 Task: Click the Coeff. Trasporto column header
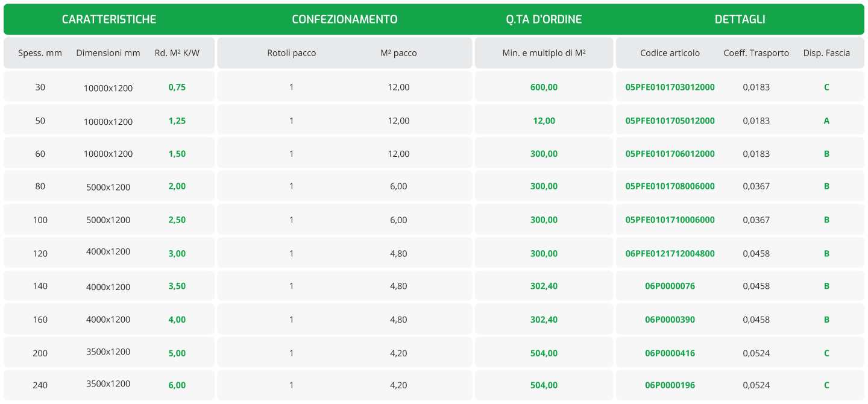point(756,53)
